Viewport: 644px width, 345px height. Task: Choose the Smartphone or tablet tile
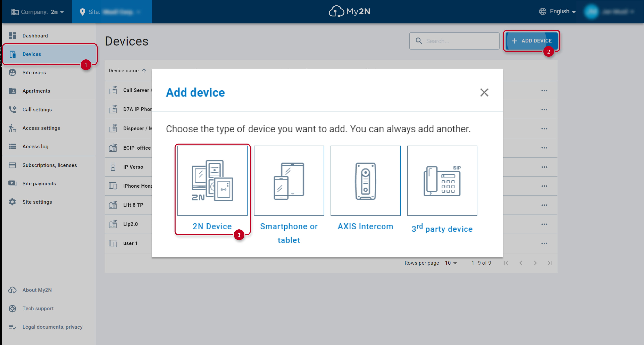click(289, 181)
